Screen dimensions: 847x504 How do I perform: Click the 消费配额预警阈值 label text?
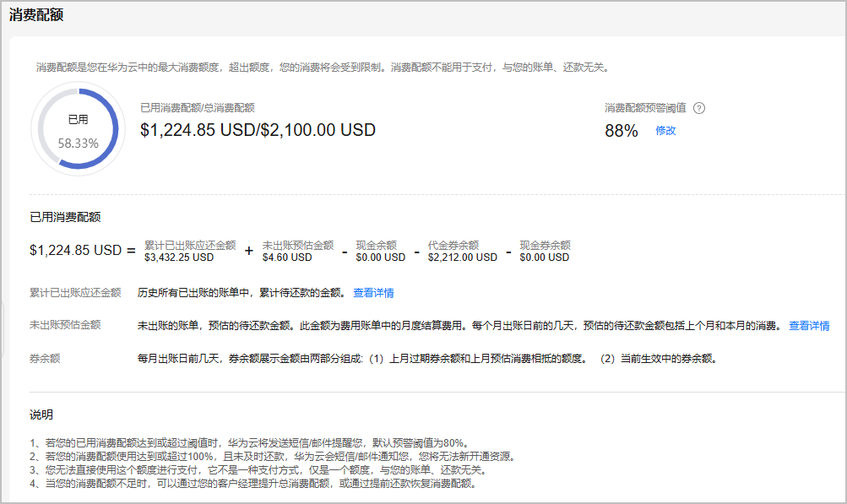click(645, 108)
